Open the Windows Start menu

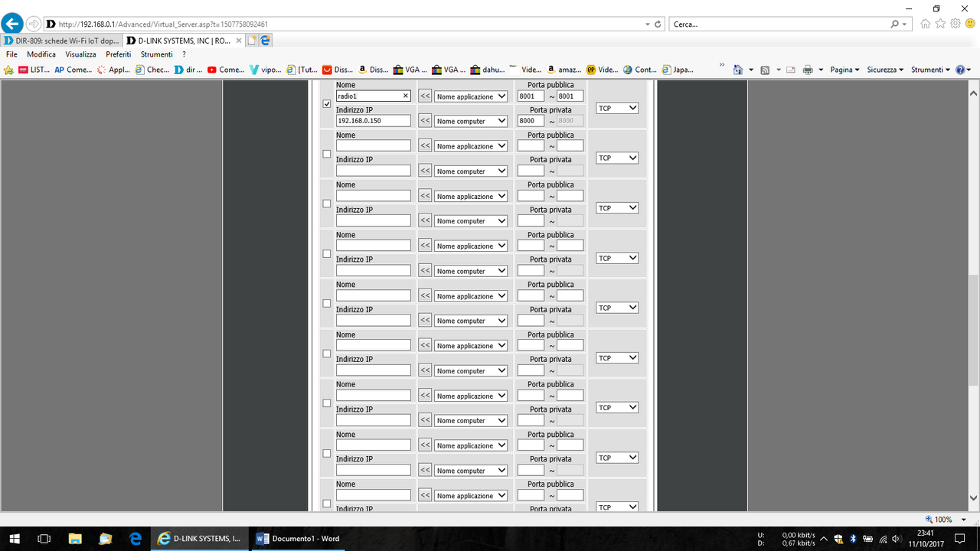click(x=14, y=539)
